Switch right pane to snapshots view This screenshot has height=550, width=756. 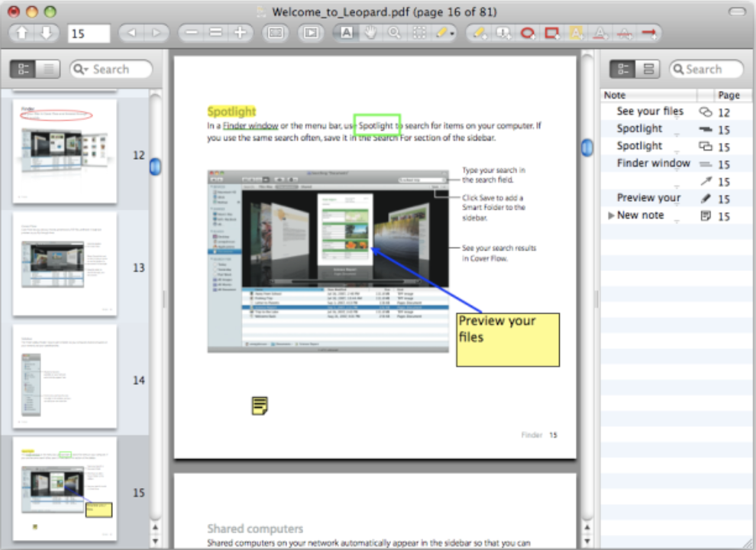pyautogui.click(x=648, y=70)
